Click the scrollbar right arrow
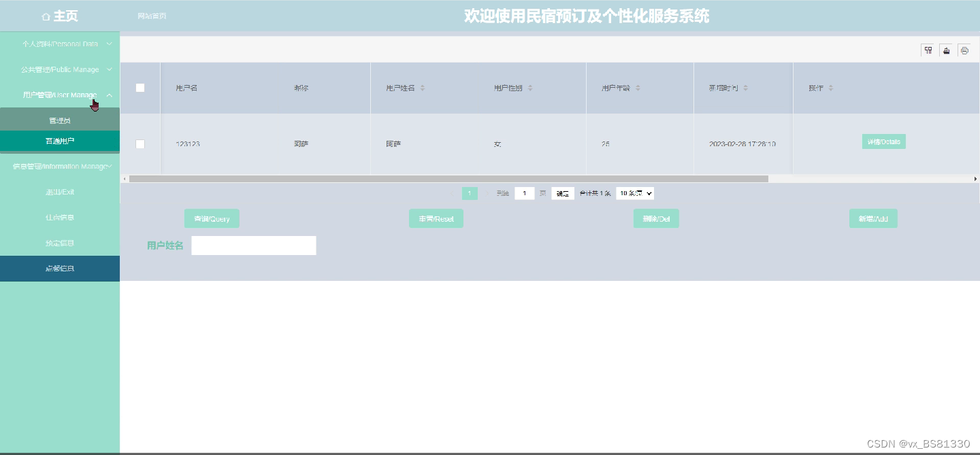Image resolution: width=980 pixels, height=455 pixels. coord(976,179)
